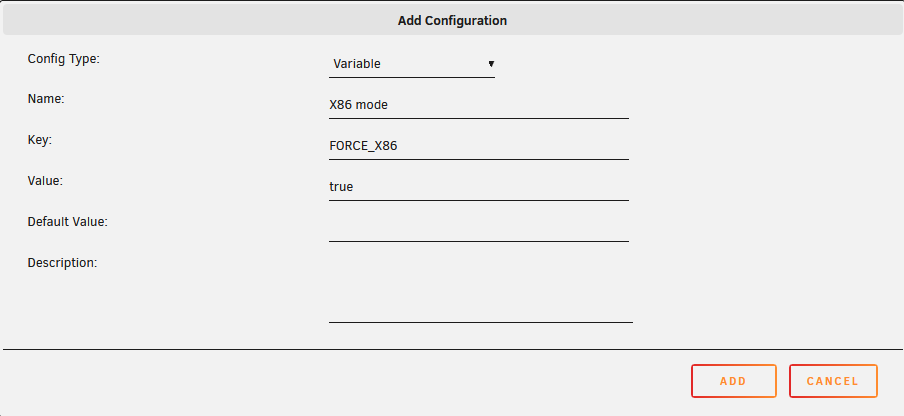This screenshot has height=416, width=904.
Task: Dismiss dialog with the CANCEL button
Action: point(833,381)
